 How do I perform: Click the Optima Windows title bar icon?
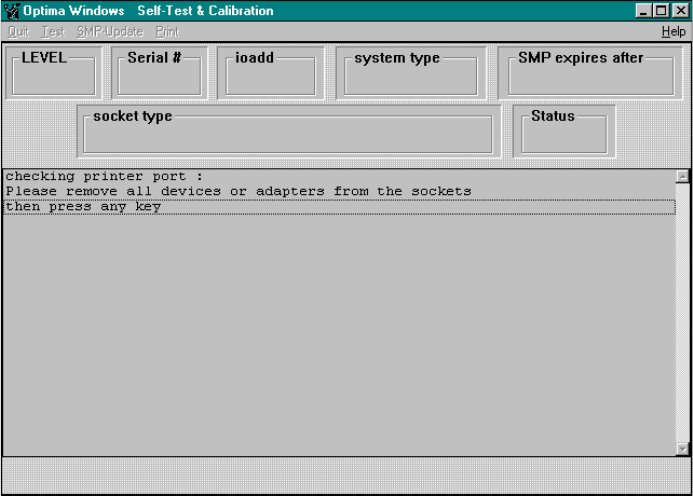(x=11, y=11)
